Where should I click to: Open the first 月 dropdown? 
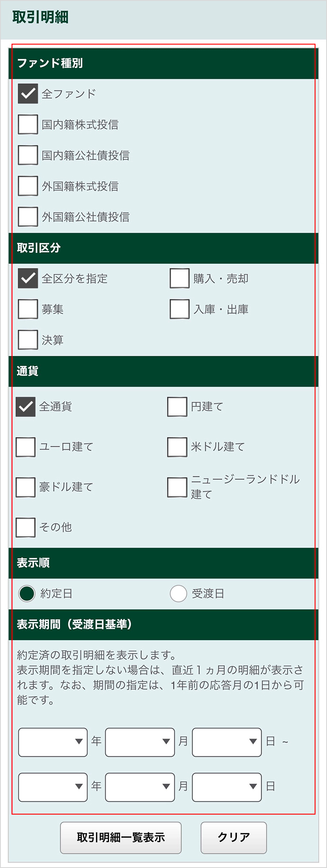[x=140, y=742]
